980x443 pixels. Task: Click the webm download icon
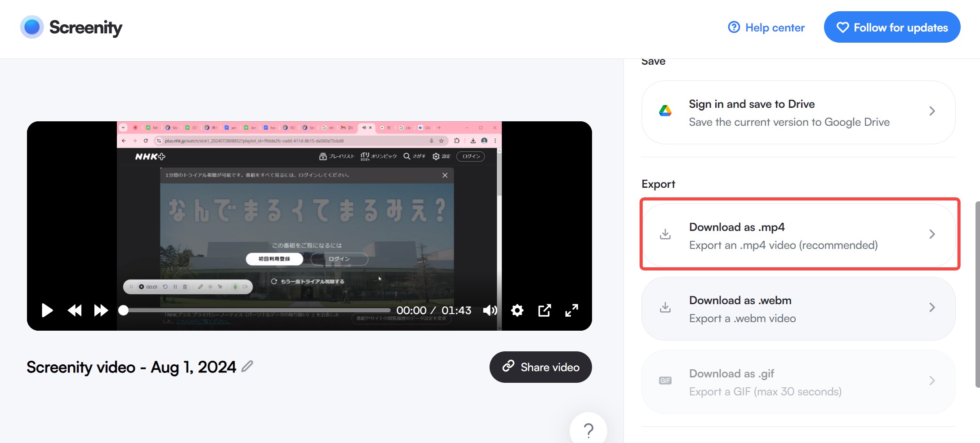[665, 307]
